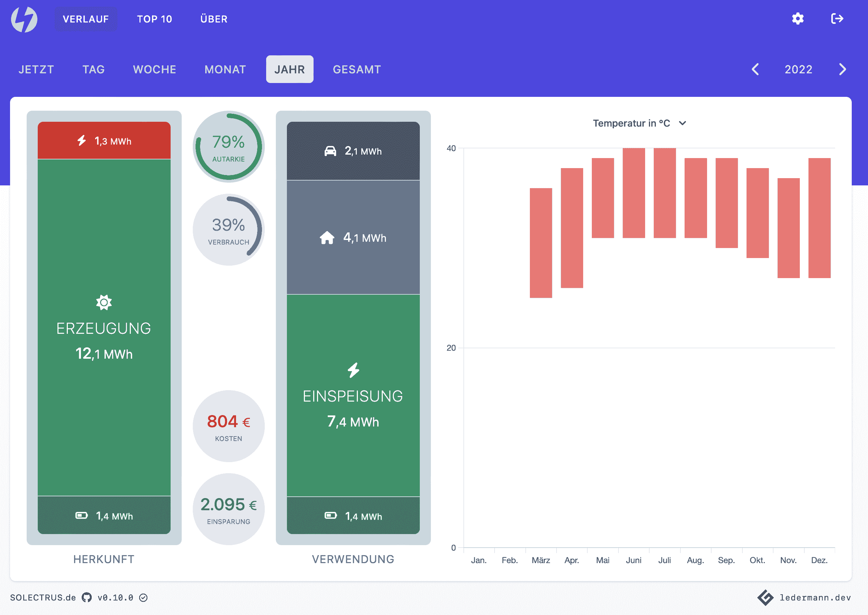Click the house consumption icon
The image size is (868, 615).
327,238
